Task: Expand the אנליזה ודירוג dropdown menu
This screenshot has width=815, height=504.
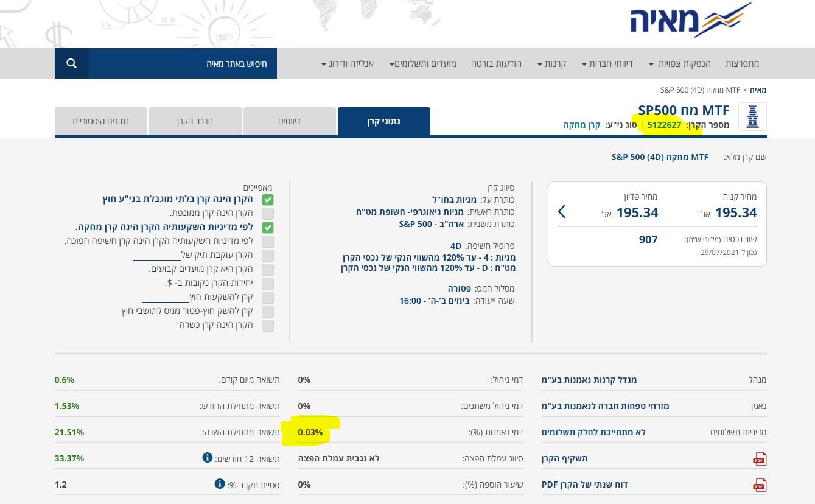Action: click(x=348, y=64)
